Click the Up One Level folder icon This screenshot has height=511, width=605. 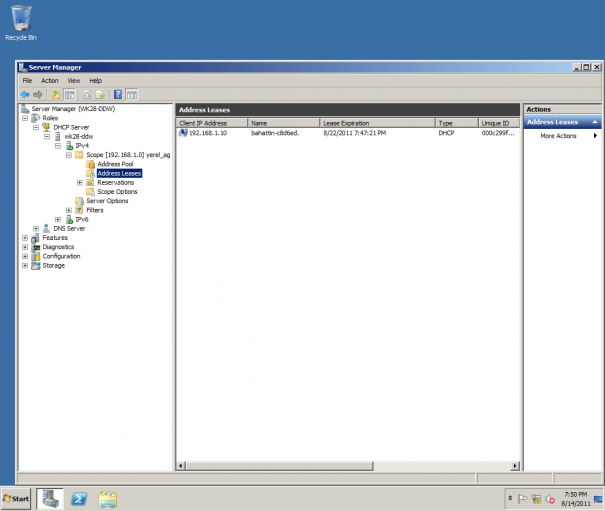tap(56, 95)
